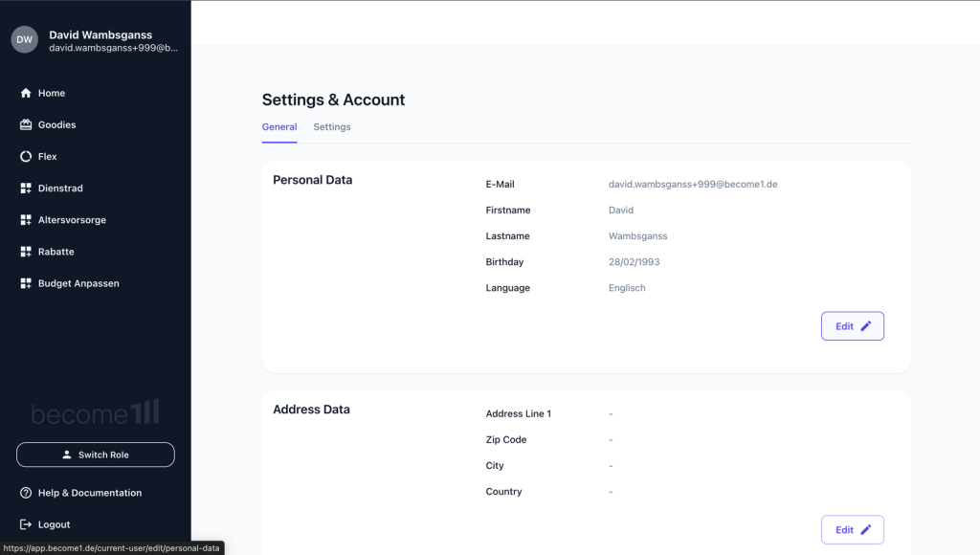Click the David Wambsganss profile name

coord(100,35)
